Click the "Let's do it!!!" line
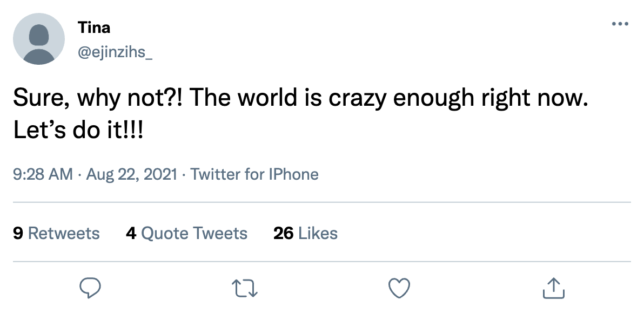644x327 pixels. point(78,131)
